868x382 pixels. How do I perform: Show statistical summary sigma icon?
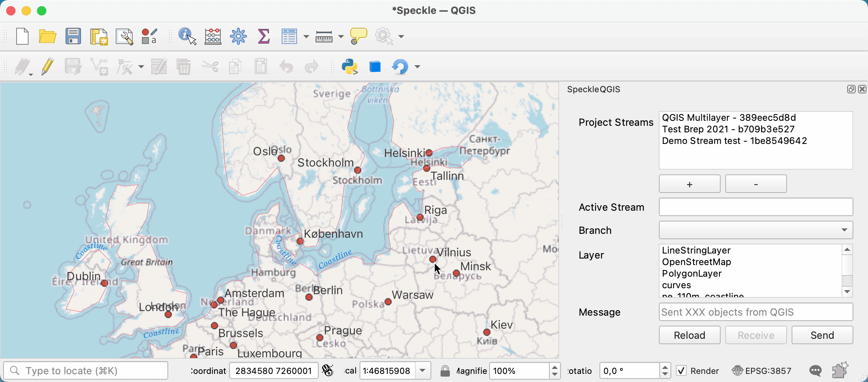point(263,37)
